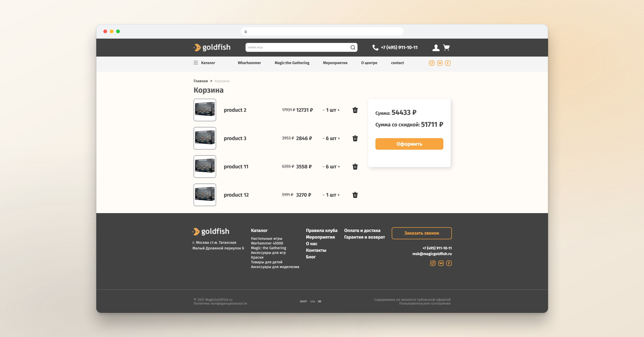
Task: Click the search magnifier icon
Action: point(353,48)
